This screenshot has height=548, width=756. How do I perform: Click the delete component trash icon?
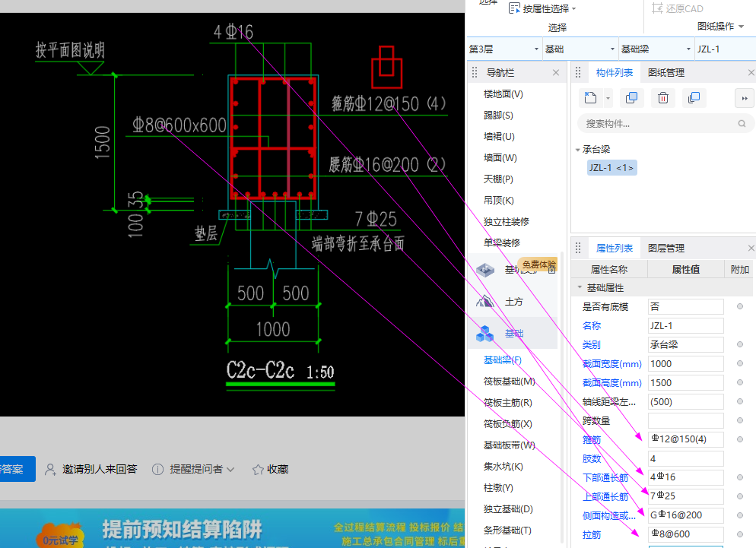pos(663,98)
